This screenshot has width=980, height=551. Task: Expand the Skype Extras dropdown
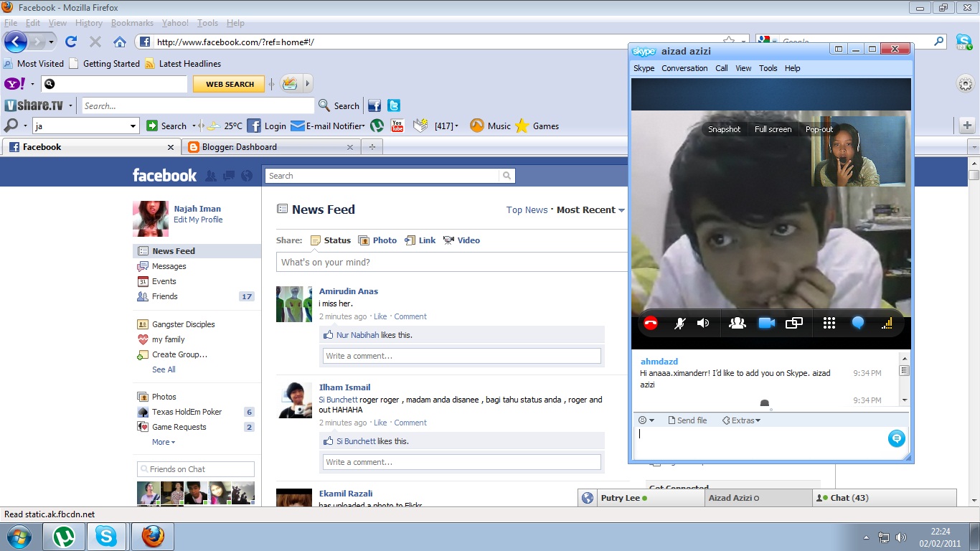[741, 420]
